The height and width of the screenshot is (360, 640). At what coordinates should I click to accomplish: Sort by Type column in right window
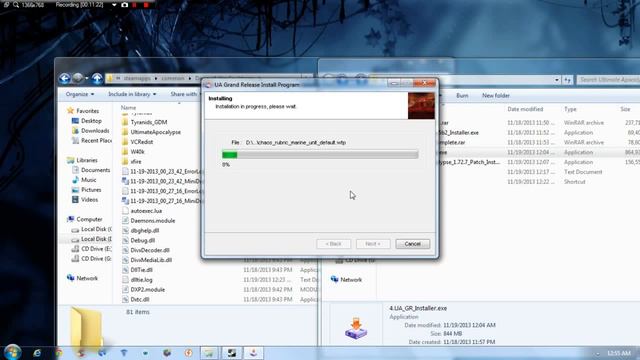(x=570, y=109)
